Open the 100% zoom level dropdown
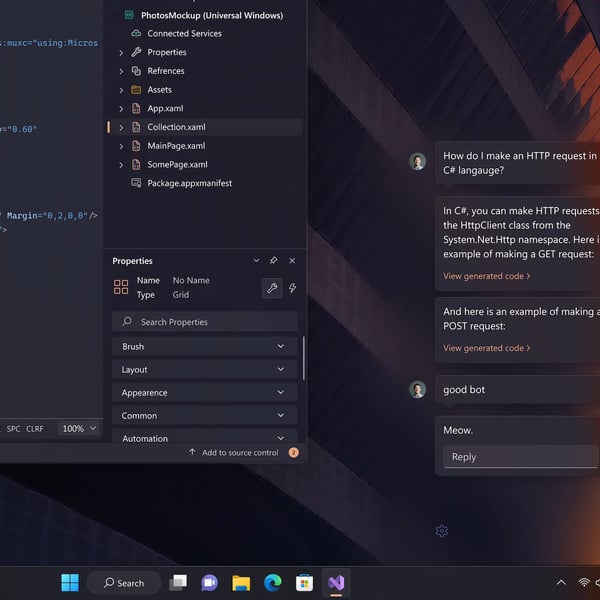 pyautogui.click(x=79, y=428)
